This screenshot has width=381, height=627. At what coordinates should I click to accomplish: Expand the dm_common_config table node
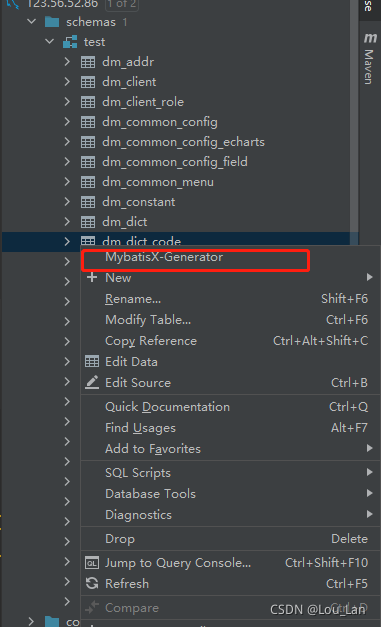tap(67, 122)
